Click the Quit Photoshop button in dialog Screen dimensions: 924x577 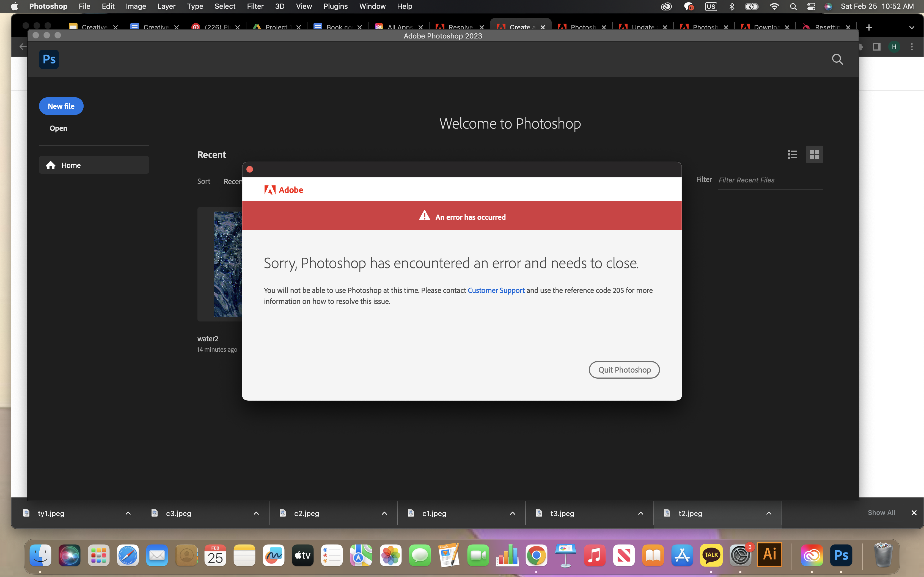click(624, 370)
